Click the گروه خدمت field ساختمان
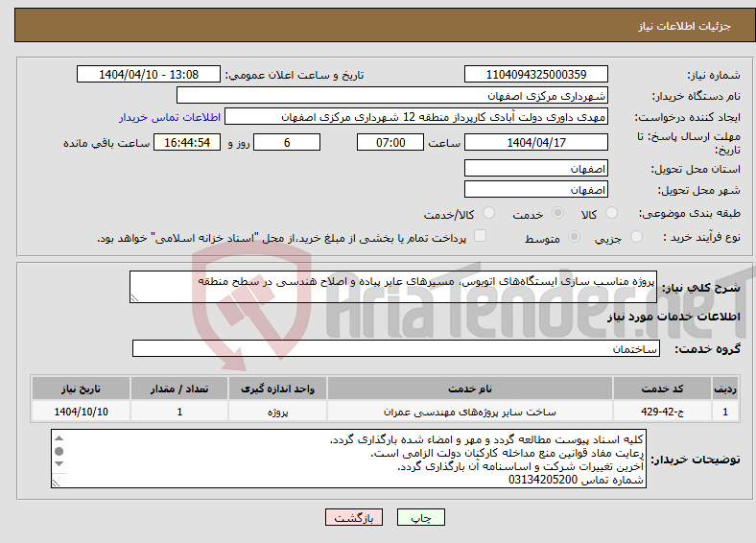The image size is (756, 543). (x=396, y=348)
